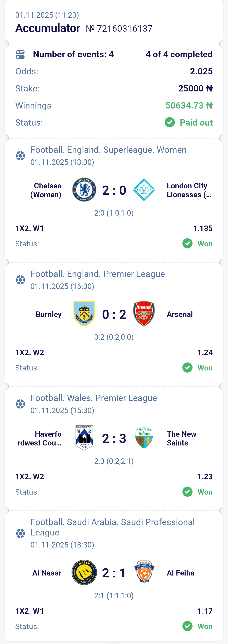228x644 pixels.
Task: Select the accumulator number 72160316137
Action: click(x=119, y=29)
